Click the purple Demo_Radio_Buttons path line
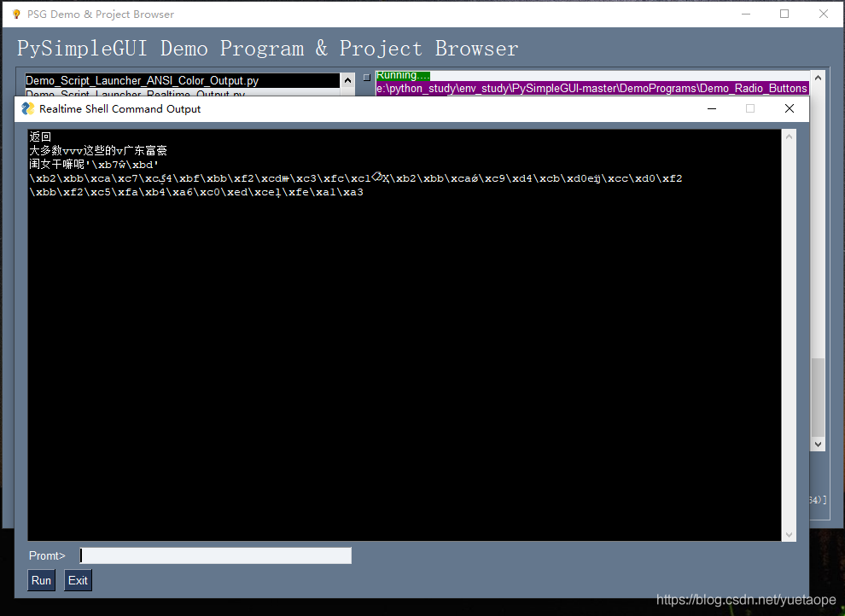The image size is (845, 616). (592, 89)
